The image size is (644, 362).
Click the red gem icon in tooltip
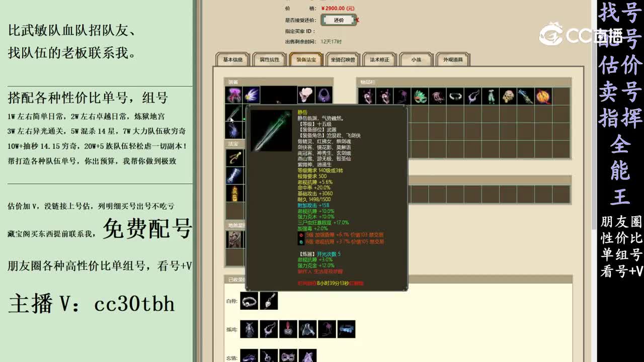point(301,235)
